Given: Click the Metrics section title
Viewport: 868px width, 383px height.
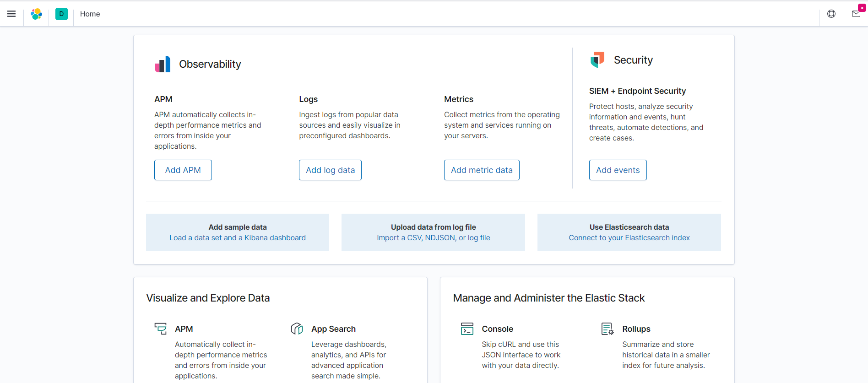Looking at the screenshot, I should pos(459,99).
